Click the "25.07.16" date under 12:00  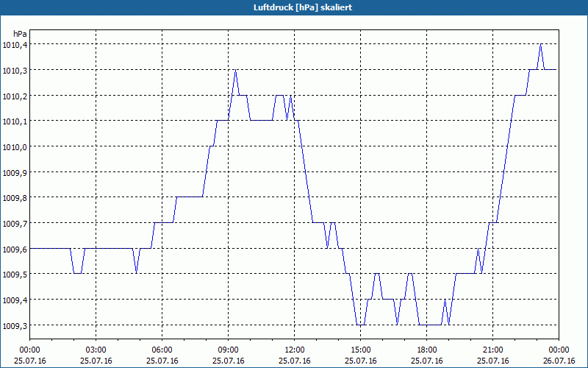295,361
